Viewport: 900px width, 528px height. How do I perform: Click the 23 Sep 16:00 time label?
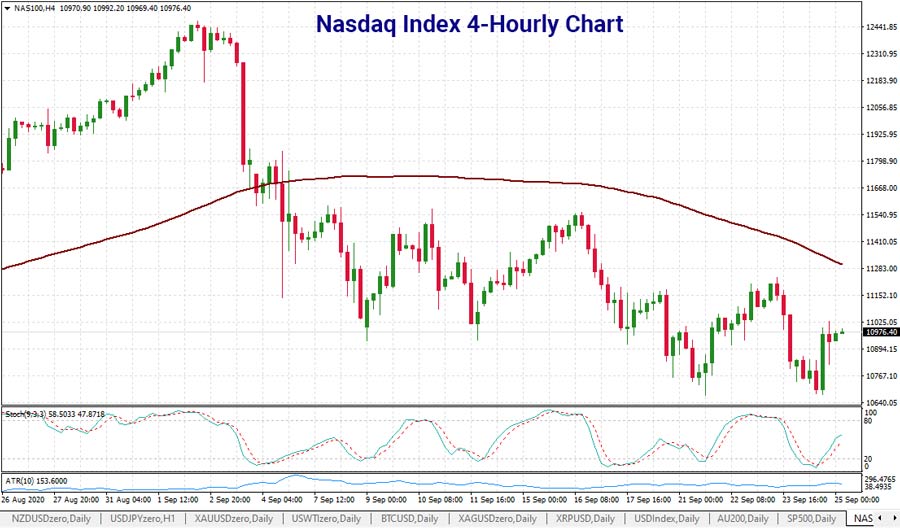click(x=806, y=500)
